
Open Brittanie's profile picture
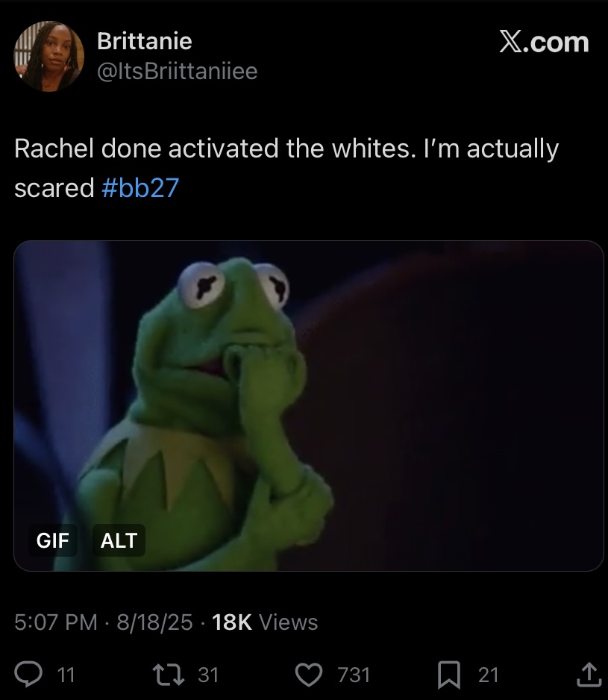click(49, 56)
